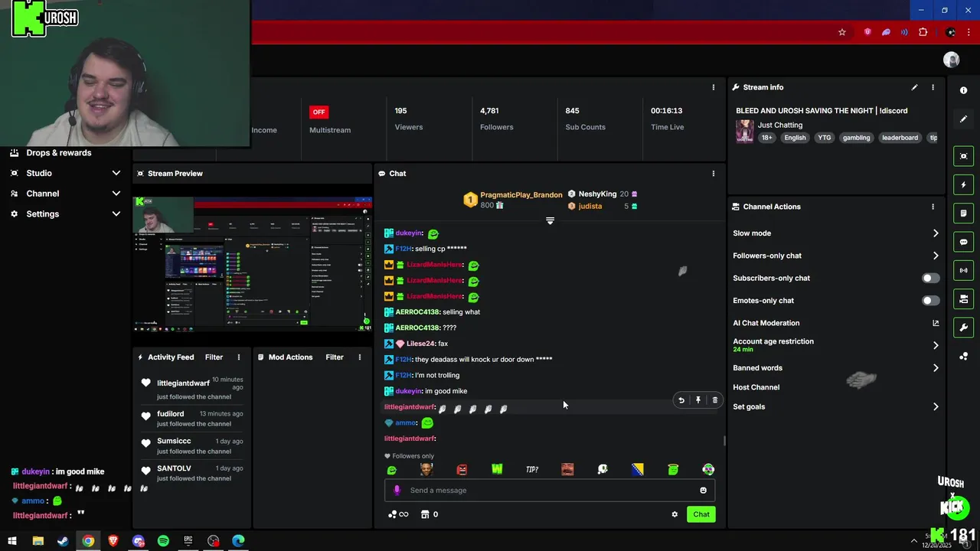Toggle Emotes-only chat switch
This screenshot has height=551, width=980.
tap(930, 301)
